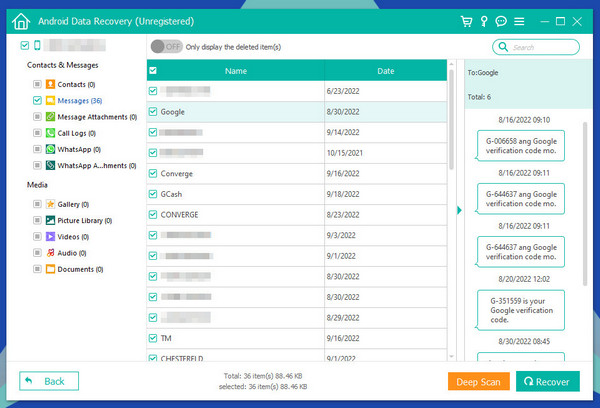Click the Call Logs phone icon

tap(50, 133)
